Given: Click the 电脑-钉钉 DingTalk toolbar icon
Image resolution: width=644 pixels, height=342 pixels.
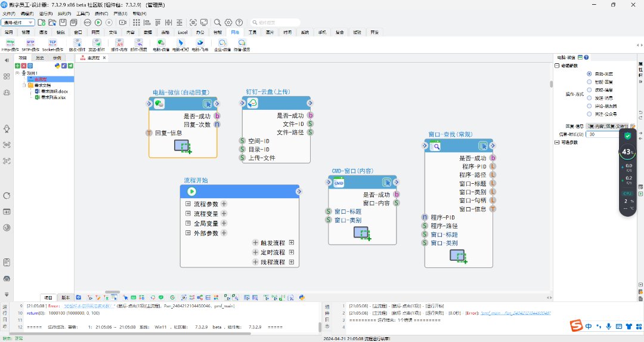Looking at the screenshot, I should [x=181, y=43].
